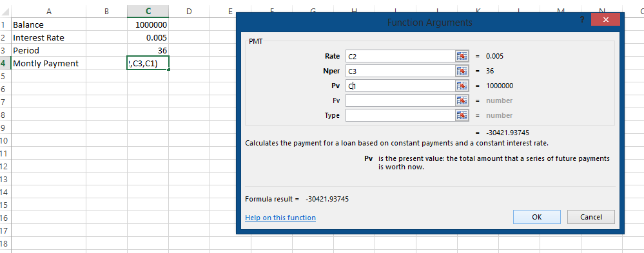Click the range selector icon beside Type field

[x=462, y=115]
